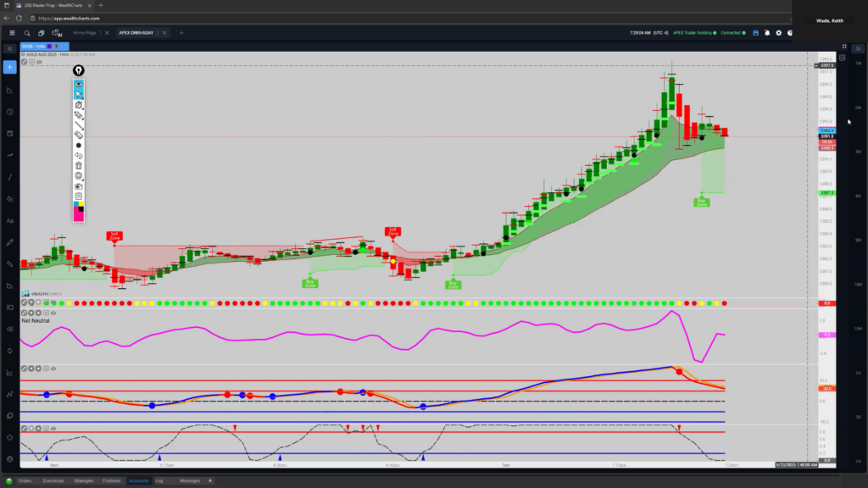Viewport: 868px width, 488px height.
Task: Disable Net Neutral indicator with circle-slash
Action: coord(25,313)
